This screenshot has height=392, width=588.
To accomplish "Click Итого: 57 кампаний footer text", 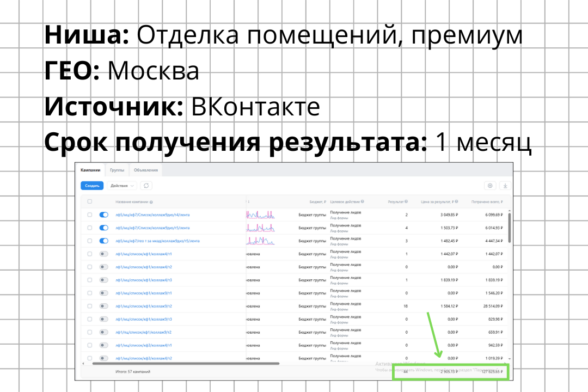I will (133, 372).
